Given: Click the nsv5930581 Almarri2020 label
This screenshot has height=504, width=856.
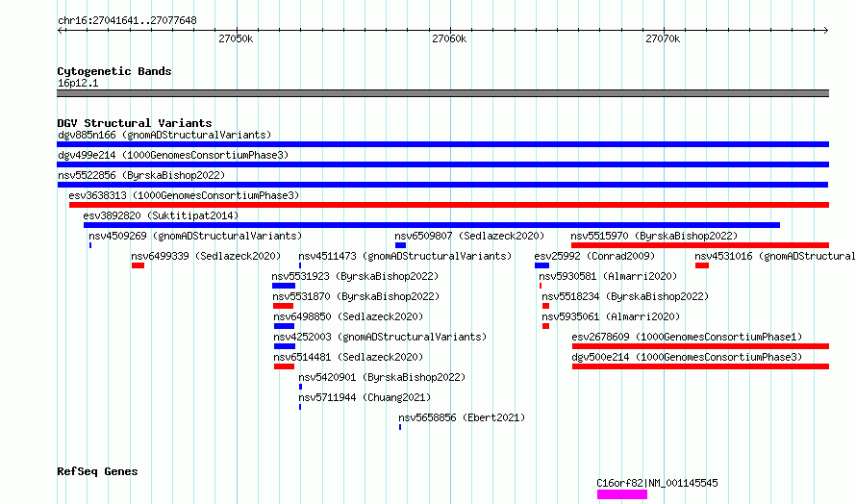Looking at the screenshot, I should [608, 276].
